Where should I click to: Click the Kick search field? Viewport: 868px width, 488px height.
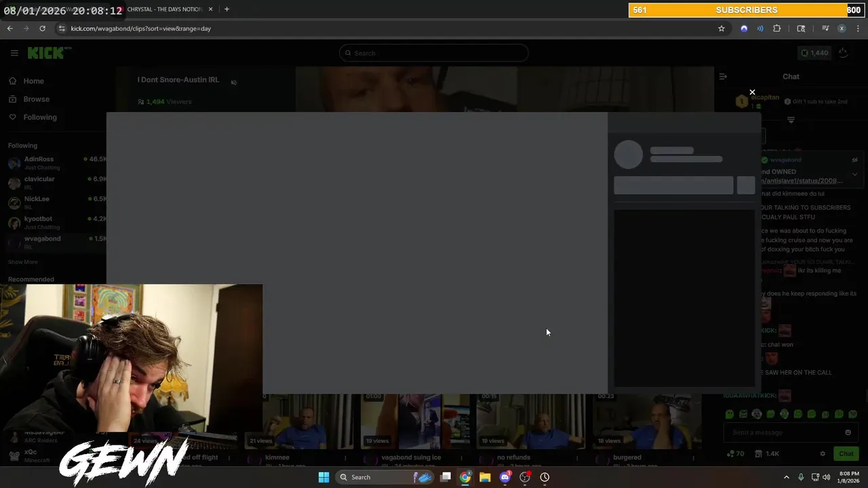(x=434, y=53)
